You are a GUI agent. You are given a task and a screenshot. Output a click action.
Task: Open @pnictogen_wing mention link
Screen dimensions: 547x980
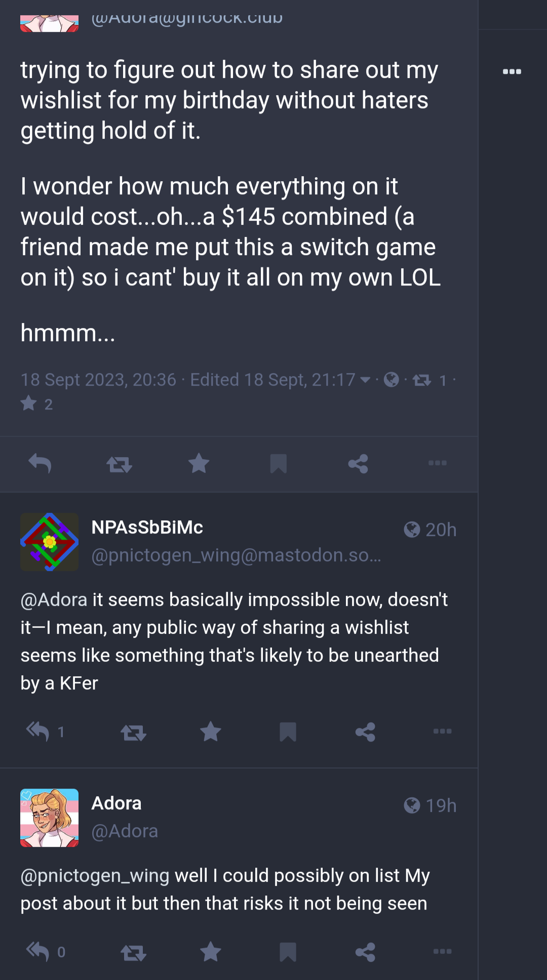coord(95,876)
